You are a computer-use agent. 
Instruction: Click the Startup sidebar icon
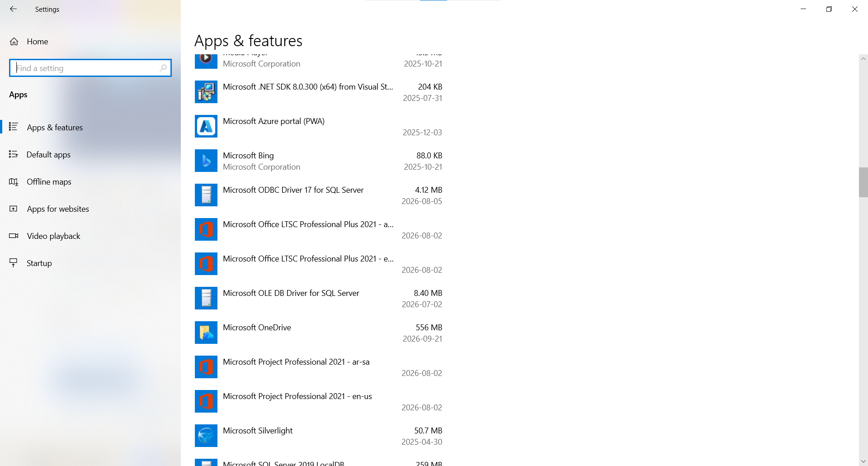point(14,263)
